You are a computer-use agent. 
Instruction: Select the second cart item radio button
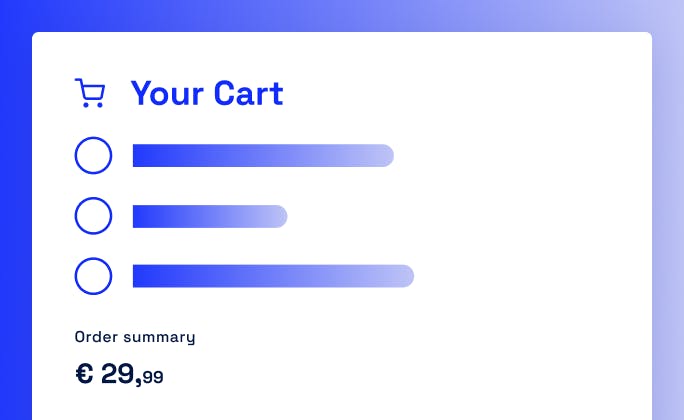93,216
